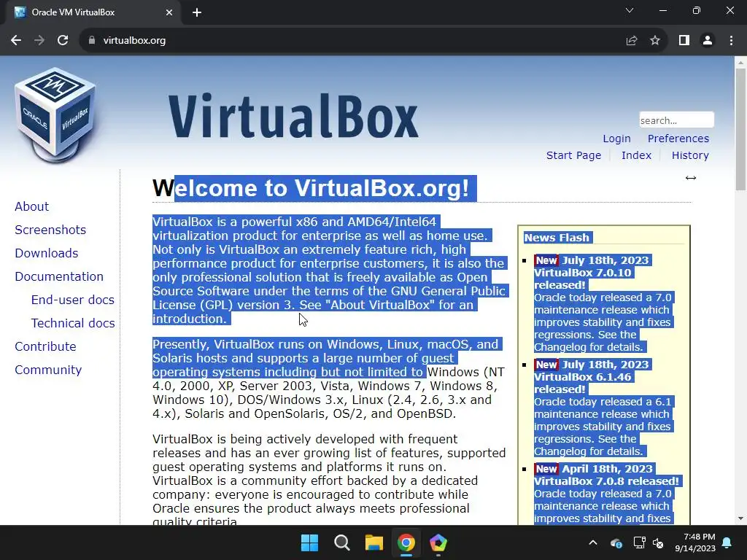
Task: Open the clock showing 7:48 PM
Action: pyautogui.click(x=695, y=542)
